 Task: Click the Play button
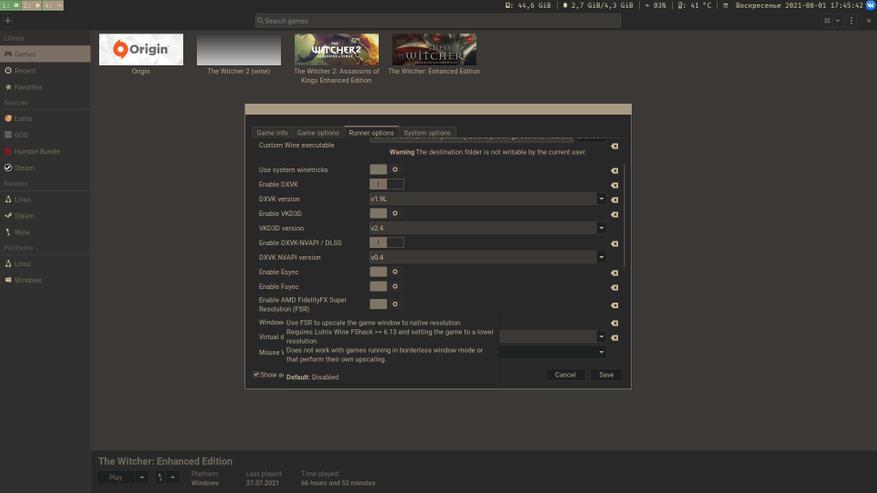point(116,477)
